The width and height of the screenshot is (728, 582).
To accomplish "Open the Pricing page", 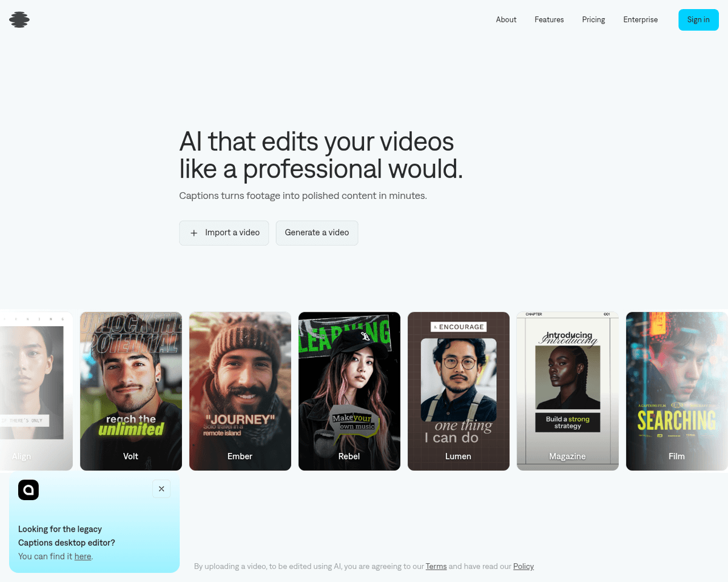I will click(x=593, y=19).
